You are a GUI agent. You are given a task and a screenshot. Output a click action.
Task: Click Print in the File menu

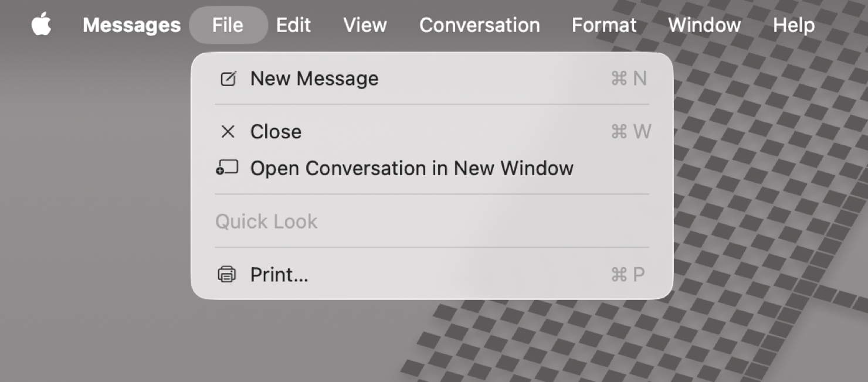click(279, 274)
